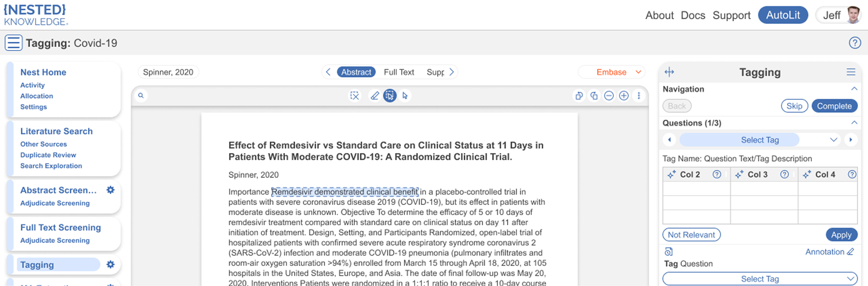Click the Col 3 sparkle icon
The image size is (868, 286).
point(739,174)
